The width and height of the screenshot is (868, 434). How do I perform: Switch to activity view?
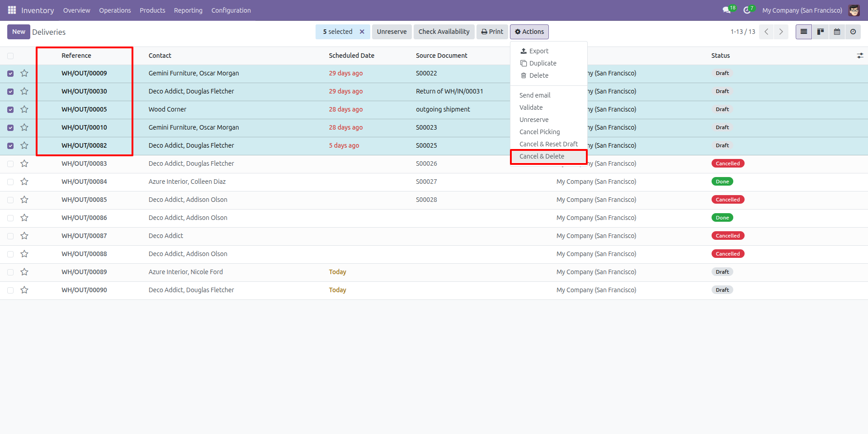click(853, 32)
